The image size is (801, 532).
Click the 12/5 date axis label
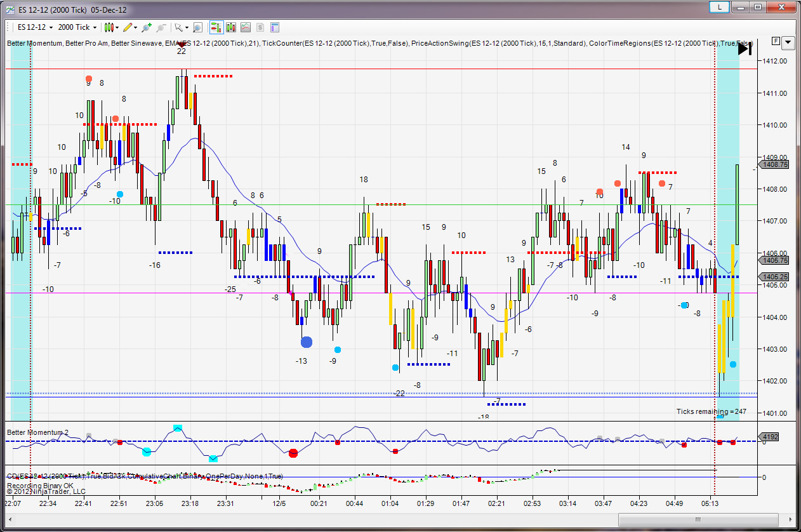(280, 503)
